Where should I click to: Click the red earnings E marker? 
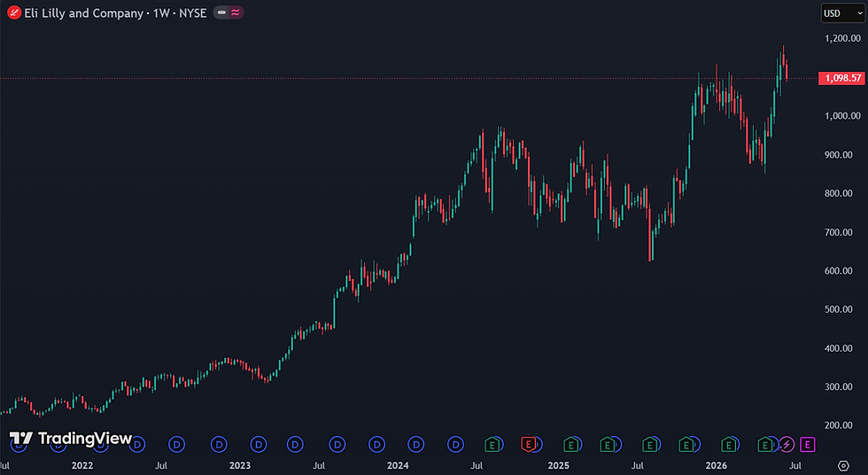(528, 444)
